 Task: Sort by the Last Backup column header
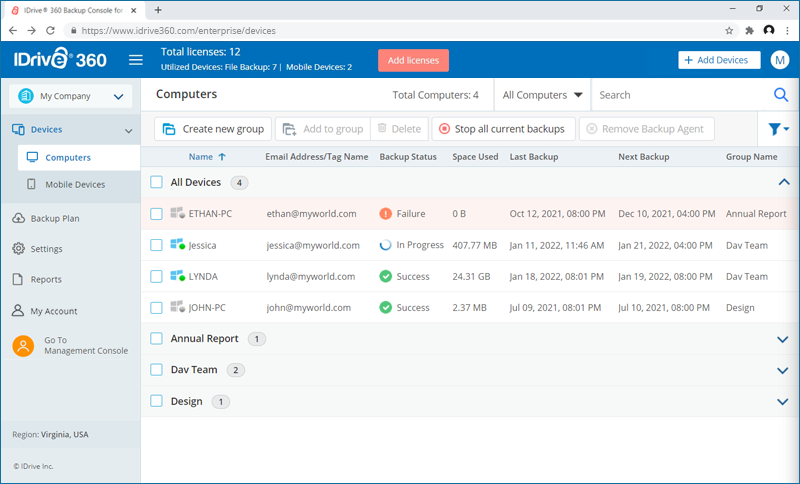[534, 157]
